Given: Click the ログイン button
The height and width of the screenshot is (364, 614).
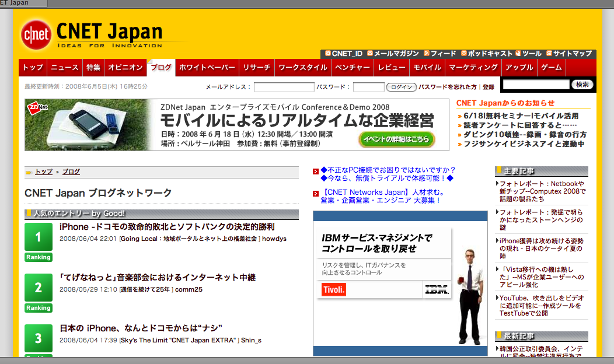Looking at the screenshot, I should point(402,87).
